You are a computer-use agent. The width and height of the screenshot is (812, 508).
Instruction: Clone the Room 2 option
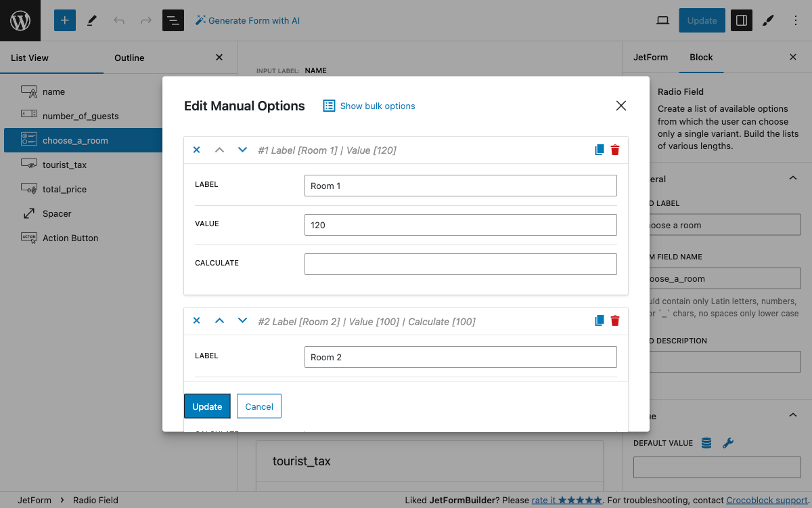(x=599, y=321)
